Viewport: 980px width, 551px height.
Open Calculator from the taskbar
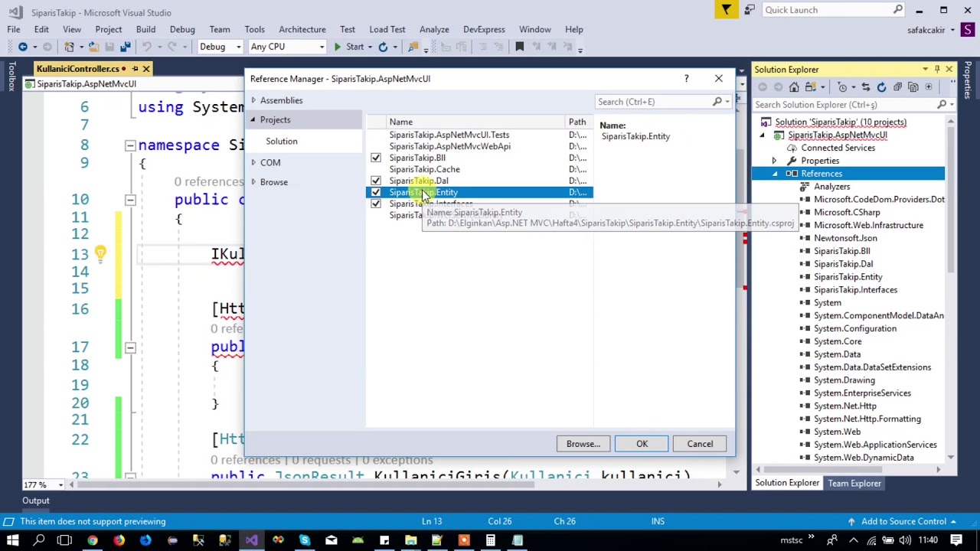point(490,541)
